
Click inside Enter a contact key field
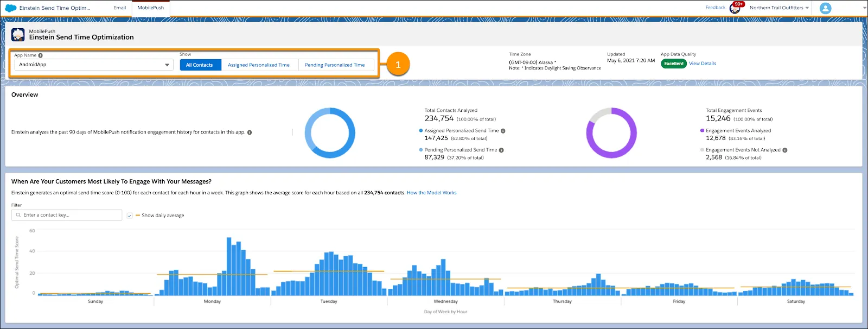pyautogui.click(x=67, y=215)
